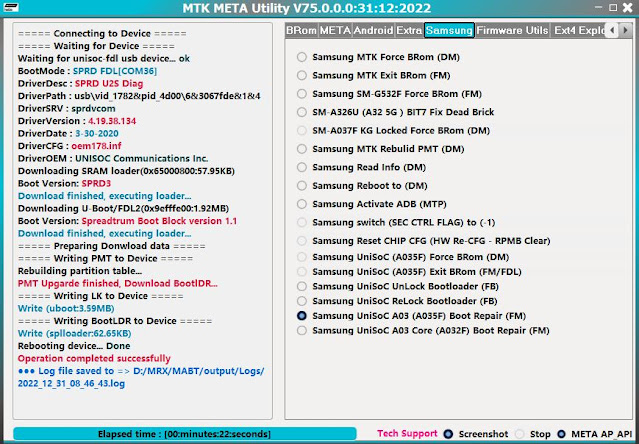Click driver version 4.19.38.134
This screenshot has width=639, height=444.
112,121
